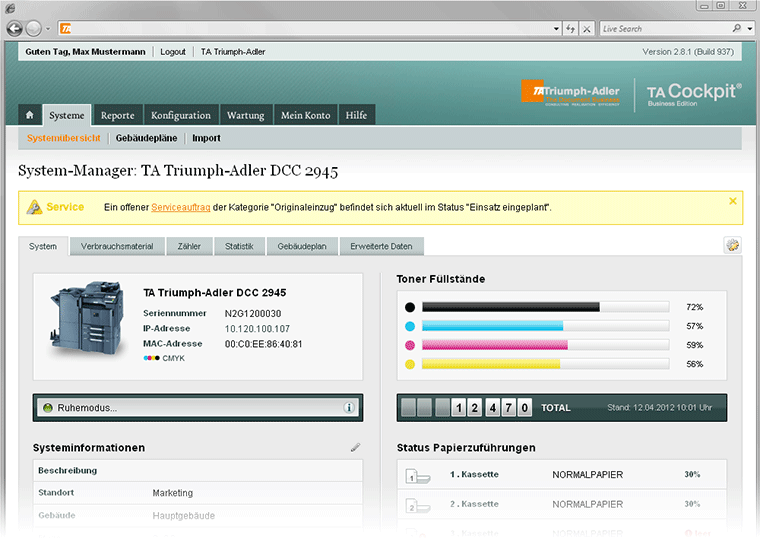760x555 pixels.
Task: Click the MAC address 00:C0:EE:86:40:81
Action: click(x=263, y=344)
